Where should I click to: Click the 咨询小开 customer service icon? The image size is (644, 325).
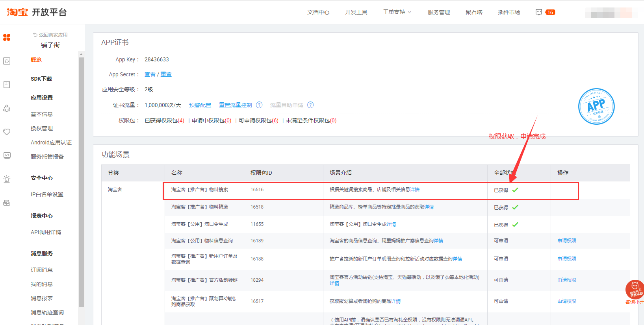click(x=635, y=292)
